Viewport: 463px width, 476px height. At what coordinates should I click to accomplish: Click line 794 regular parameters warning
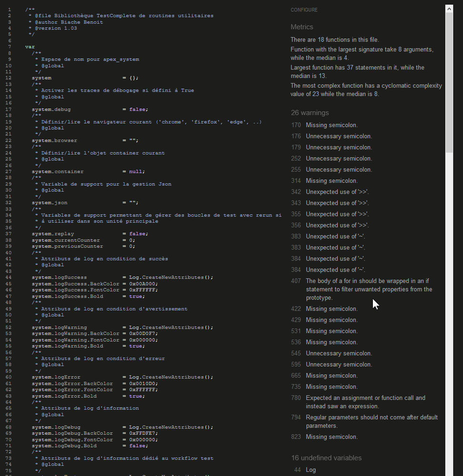point(371,422)
